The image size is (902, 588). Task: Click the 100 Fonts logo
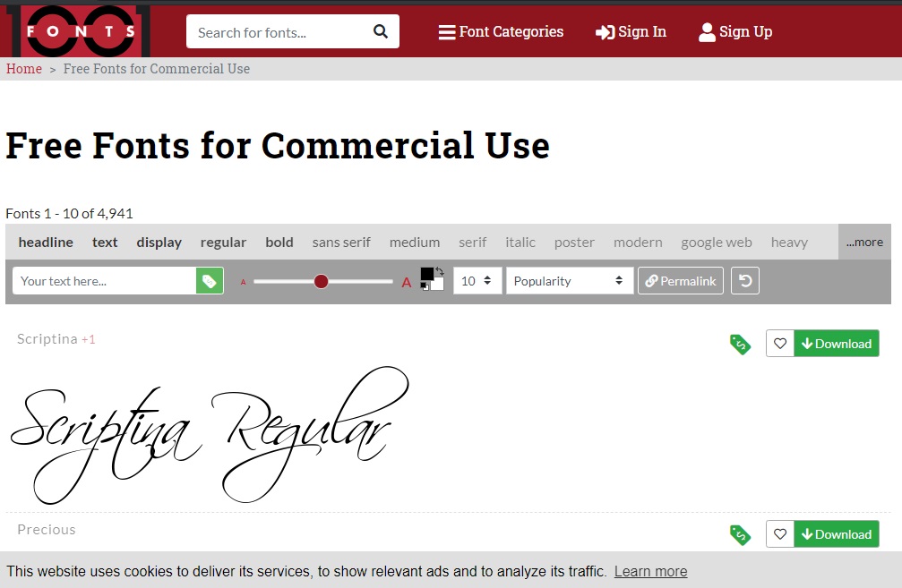(81, 31)
